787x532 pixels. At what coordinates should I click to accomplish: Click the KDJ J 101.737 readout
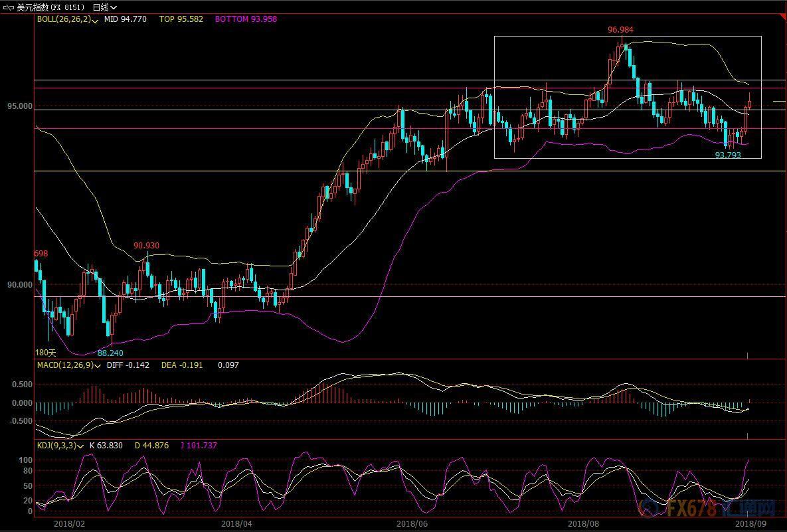199,445
